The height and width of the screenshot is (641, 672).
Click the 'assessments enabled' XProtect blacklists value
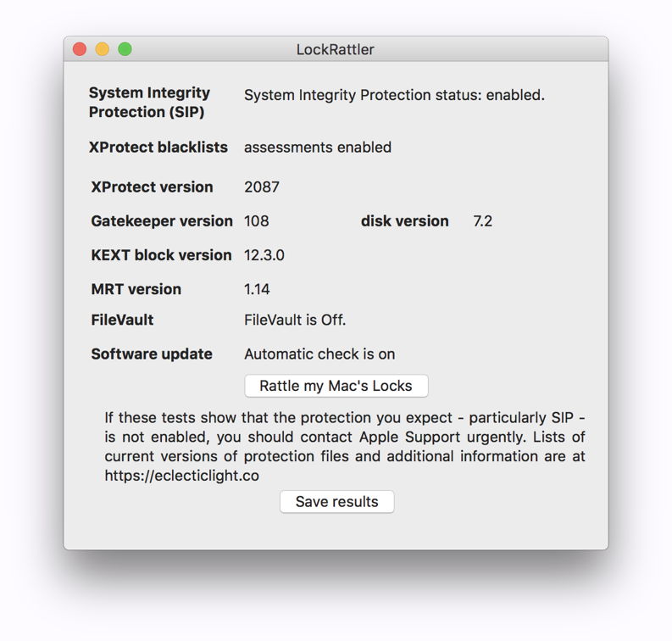[x=317, y=148]
